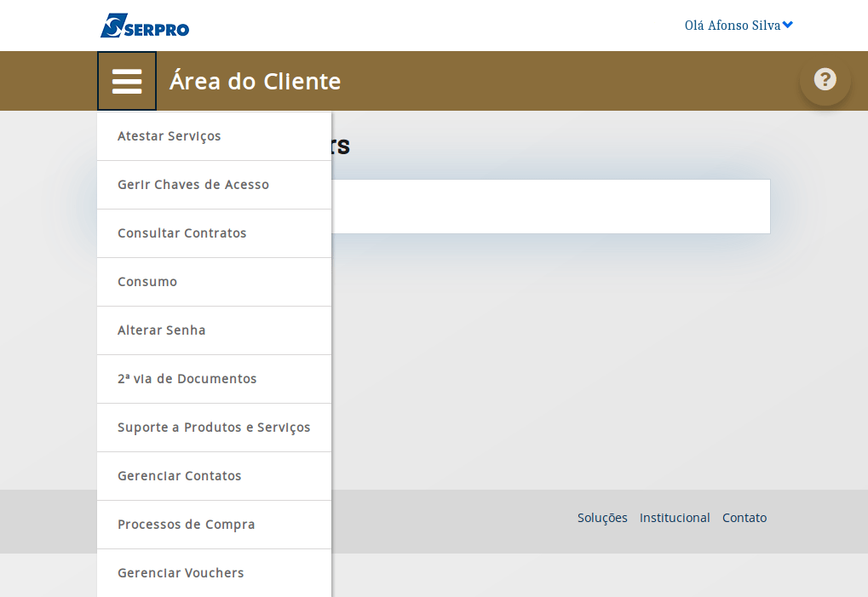The width and height of the screenshot is (868, 597).
Task: Toggle the hamburger menu icon
Action: (x=127, y=81)
